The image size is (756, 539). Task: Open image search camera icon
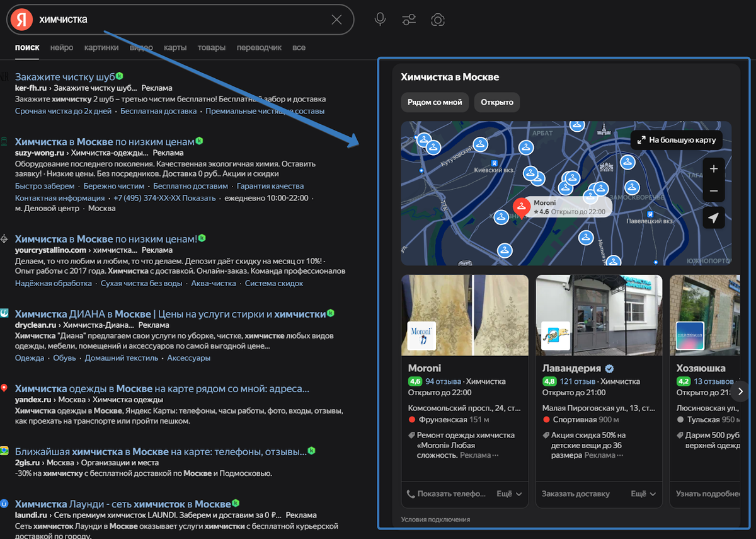coord(438,20)
